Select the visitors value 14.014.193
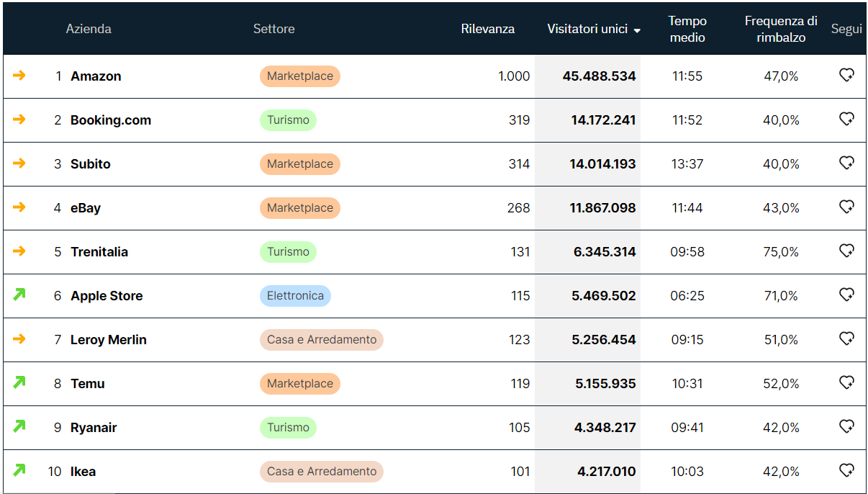The width and height of the screenshot is (868, 494). pyautogui.click(x=602, y=164)
